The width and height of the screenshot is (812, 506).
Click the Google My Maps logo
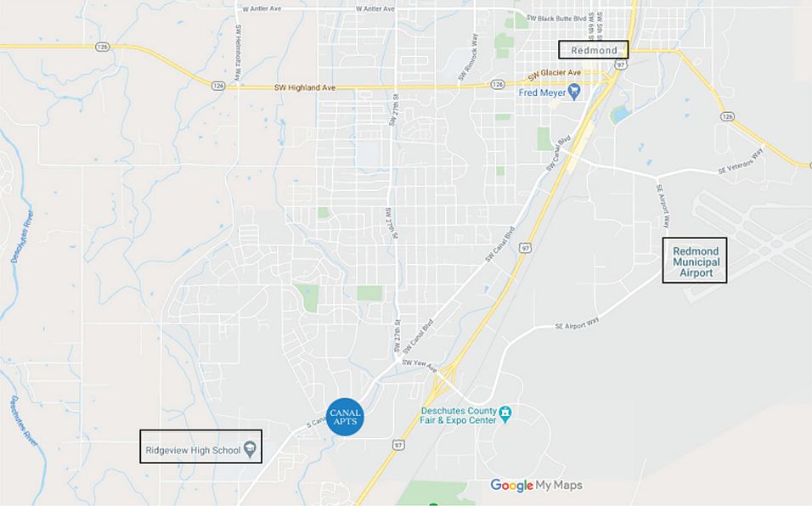536,486
